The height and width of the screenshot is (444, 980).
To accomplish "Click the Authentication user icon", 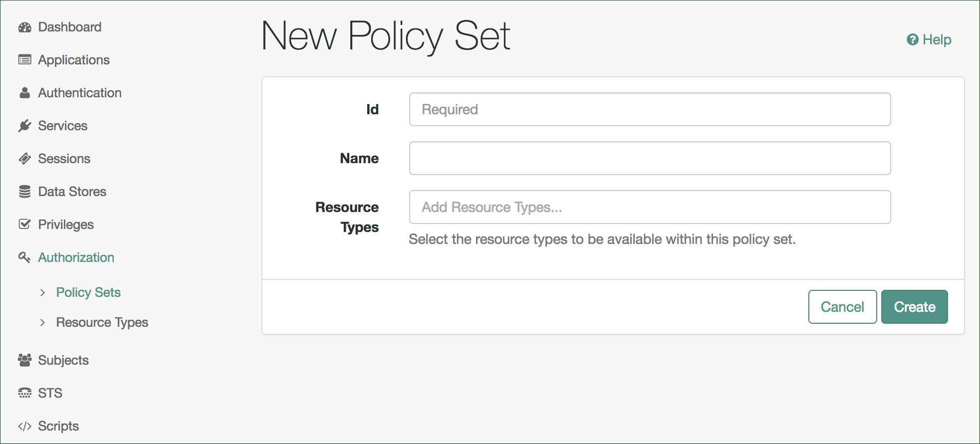I will pos(24,93).
